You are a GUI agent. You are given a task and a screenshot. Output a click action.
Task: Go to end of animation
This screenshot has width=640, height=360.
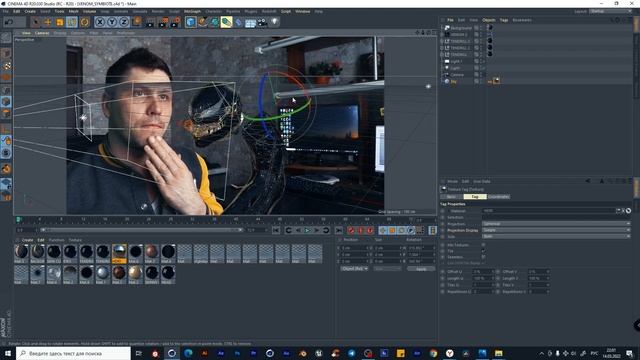[338, 231]
